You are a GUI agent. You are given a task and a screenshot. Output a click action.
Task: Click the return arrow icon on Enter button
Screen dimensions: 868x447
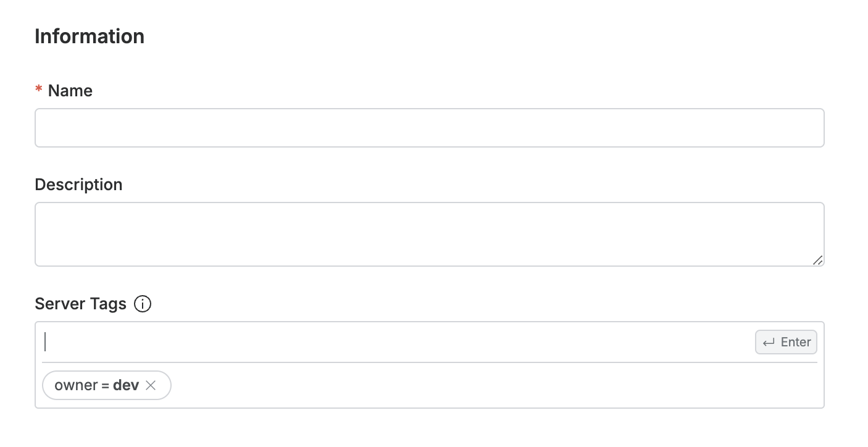tap(769, 342)
